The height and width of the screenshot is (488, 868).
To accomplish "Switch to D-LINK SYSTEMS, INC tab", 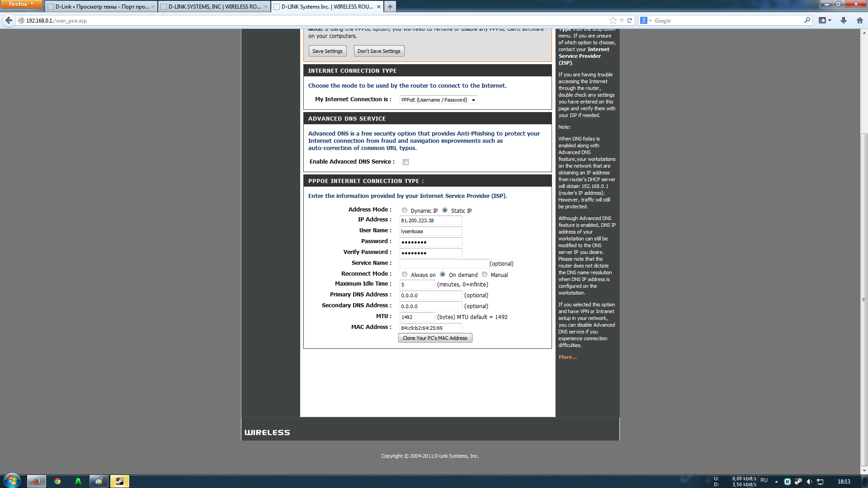I will [x=214, y=7].
